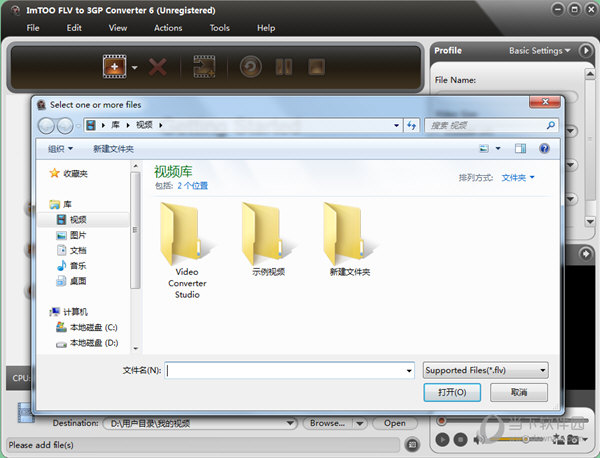Viewport: 600px width, 458px height.
Task: Click the 取消 button
Action: 519,392
